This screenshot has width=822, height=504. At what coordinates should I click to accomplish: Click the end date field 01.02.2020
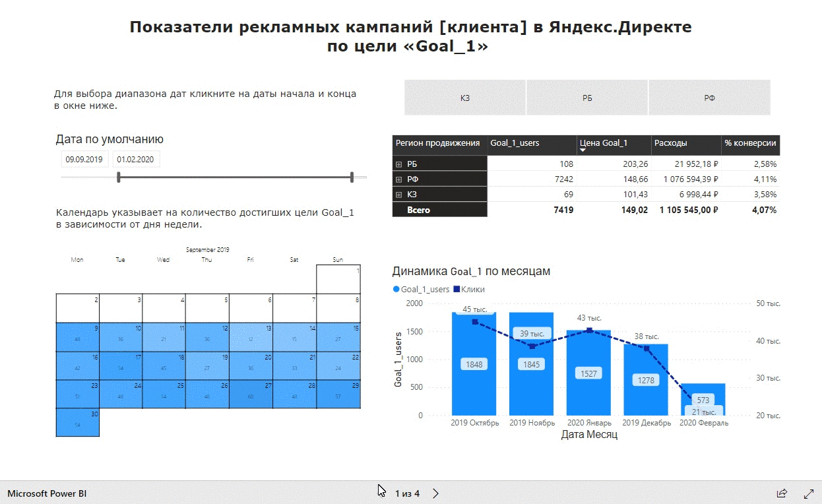point(136,159)
